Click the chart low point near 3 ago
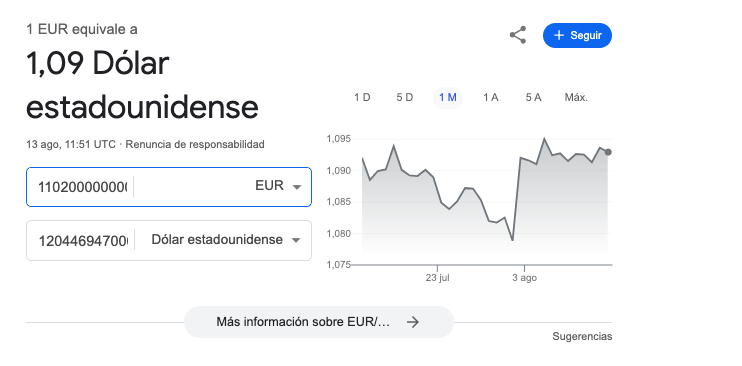The image size is (742, 366). click(x=512, y=240)
